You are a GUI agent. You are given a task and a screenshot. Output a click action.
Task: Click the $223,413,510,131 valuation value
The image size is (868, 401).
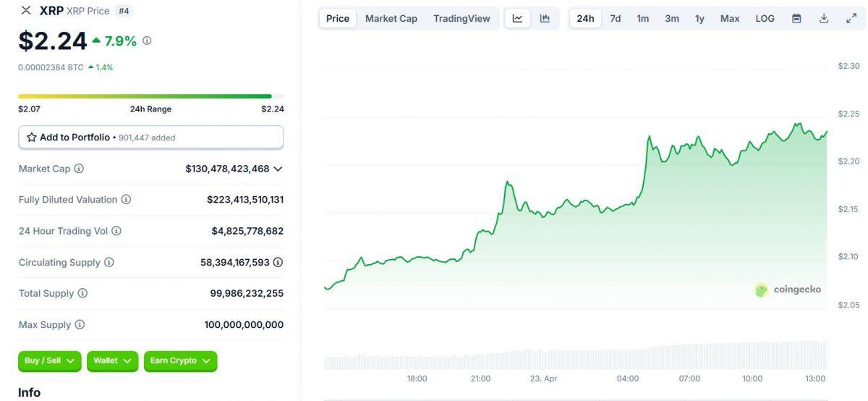(x=245, y=200)
